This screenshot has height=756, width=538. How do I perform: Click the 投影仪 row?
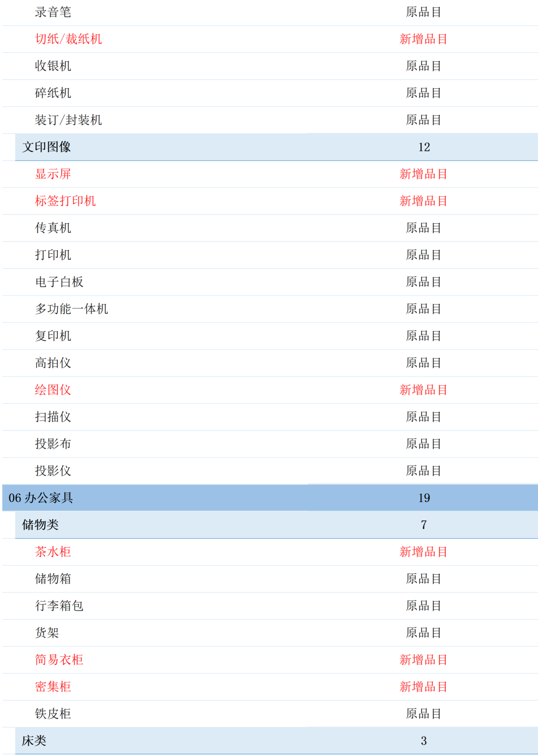[52, 471]
